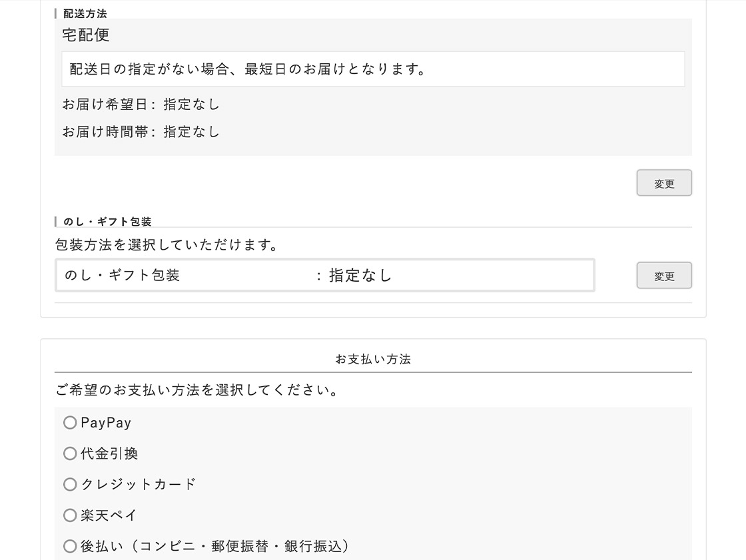Click the 楽天ペイ text label
Viewport: 746px width, 560px height.
109,515
